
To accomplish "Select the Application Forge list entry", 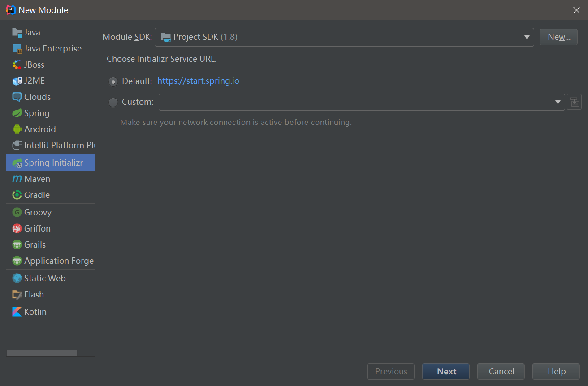I will [51, 261].
